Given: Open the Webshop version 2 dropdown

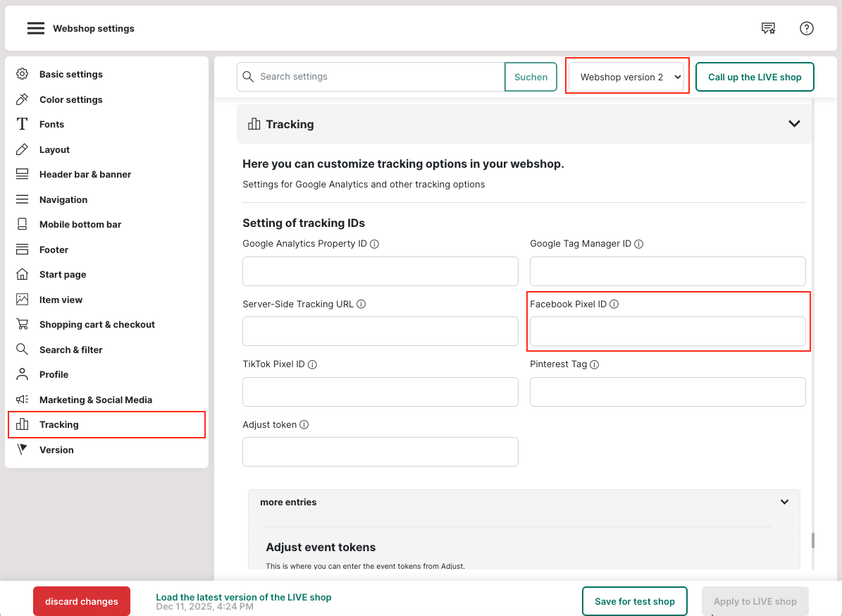Looking at the screenshot, I should [627, 77].
